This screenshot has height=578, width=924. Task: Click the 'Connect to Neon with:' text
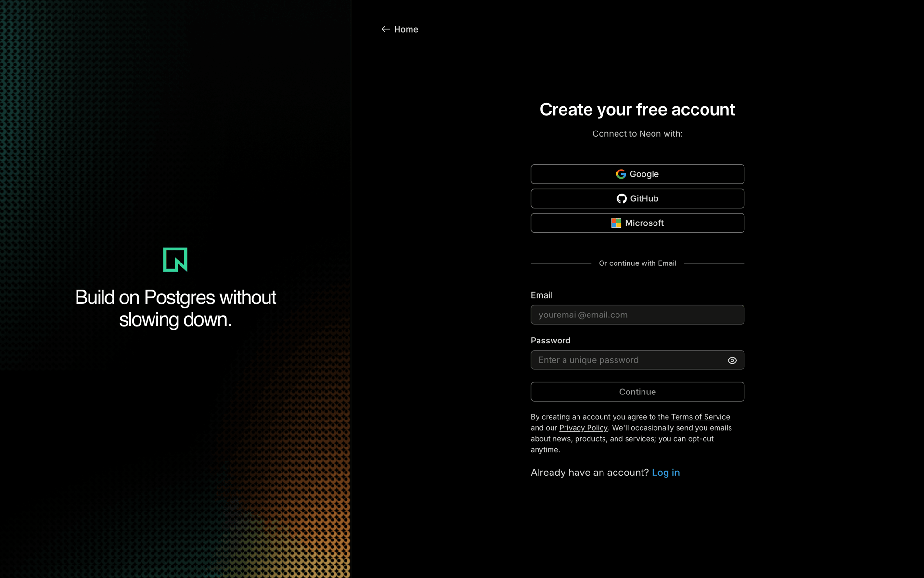637,134
